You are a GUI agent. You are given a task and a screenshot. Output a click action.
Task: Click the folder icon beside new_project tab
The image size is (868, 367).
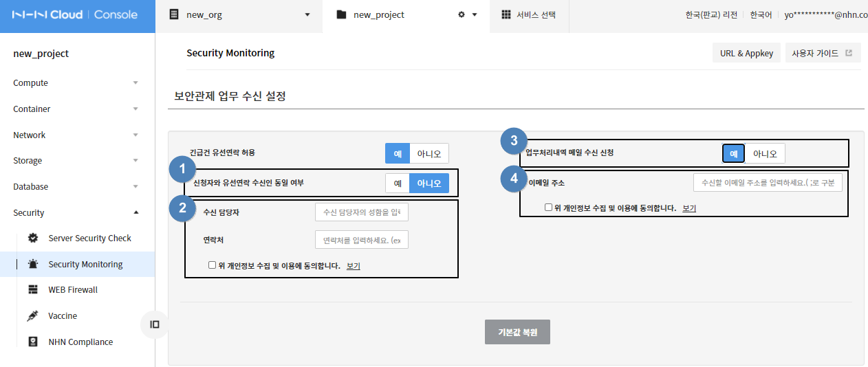[341, 14]
